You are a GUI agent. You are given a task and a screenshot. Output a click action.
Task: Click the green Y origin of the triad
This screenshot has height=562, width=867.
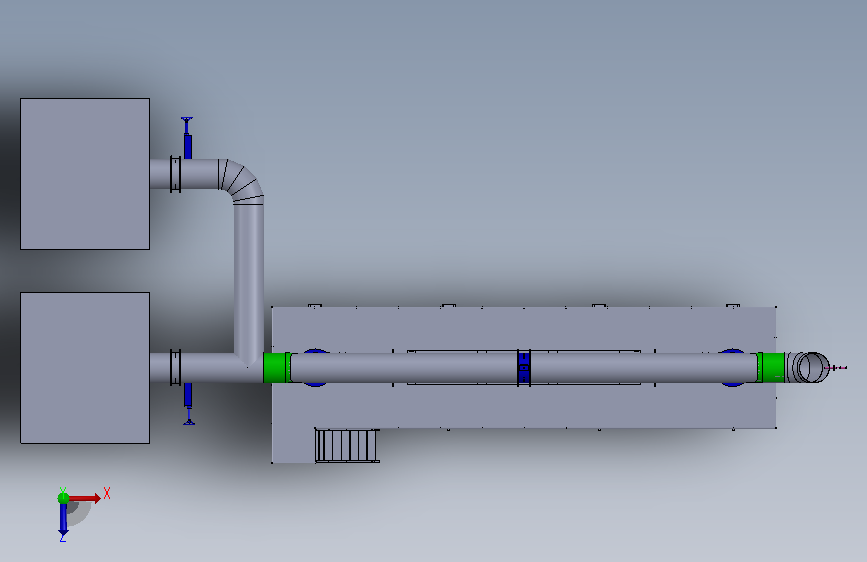tap(64, 498)
